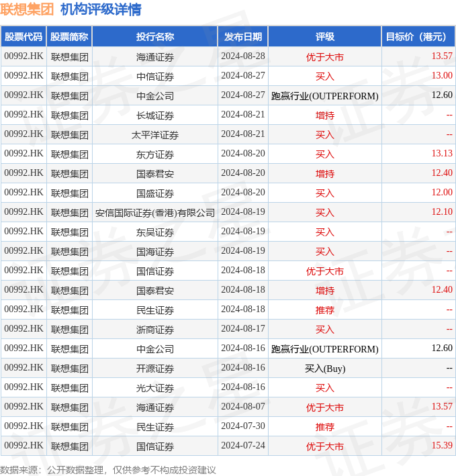Select 推荐 rating dated 2024-07-30

[x=325, y=426]
